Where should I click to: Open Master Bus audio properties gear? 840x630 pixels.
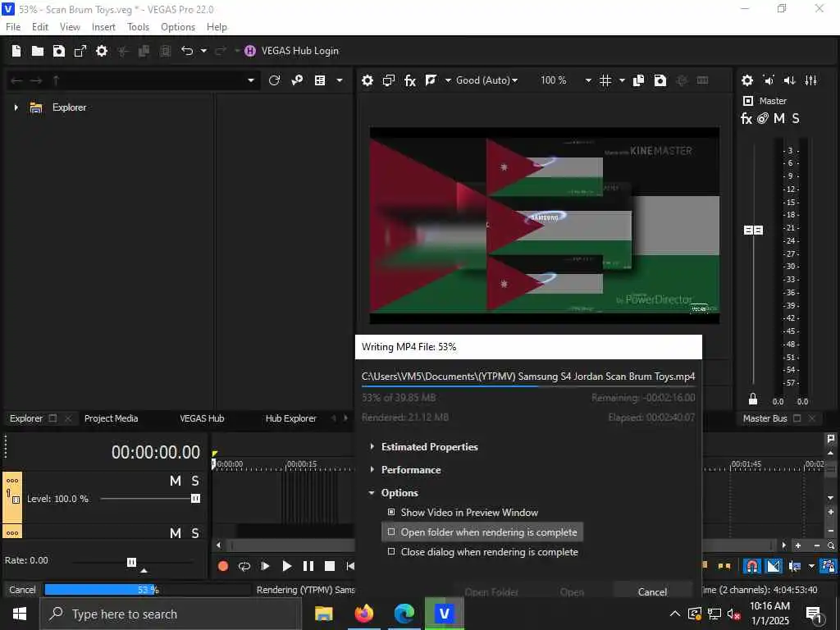(x=747, y=80)
